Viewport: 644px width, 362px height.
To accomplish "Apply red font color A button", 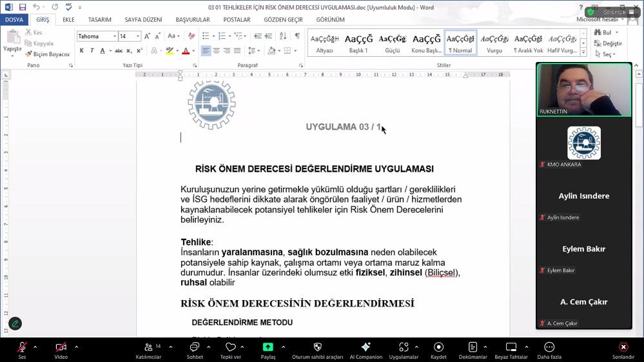I will tap(186, 50).
